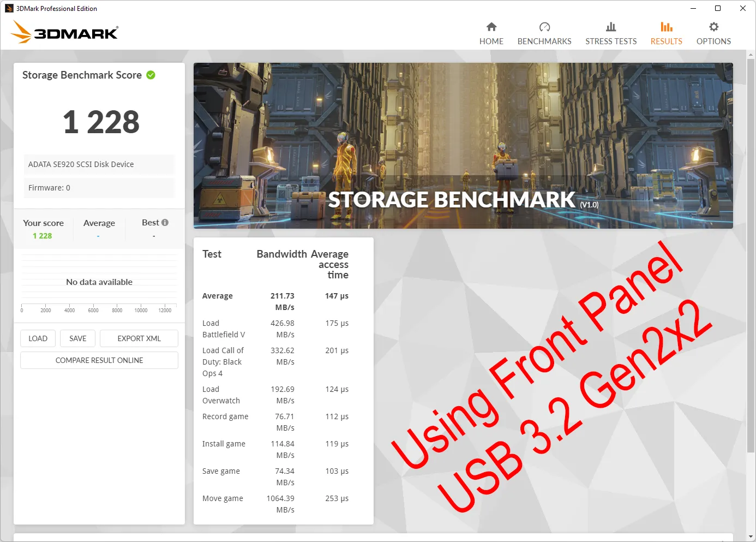Click ADATA SE920 SCSI Disk Device text
Screen dimensions: 756x542
click(81, 164)
